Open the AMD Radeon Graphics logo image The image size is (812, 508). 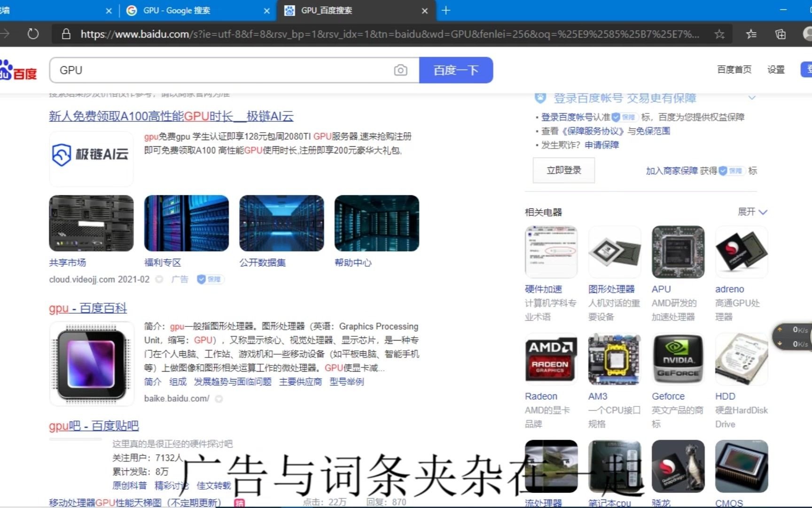coord(551,359)
